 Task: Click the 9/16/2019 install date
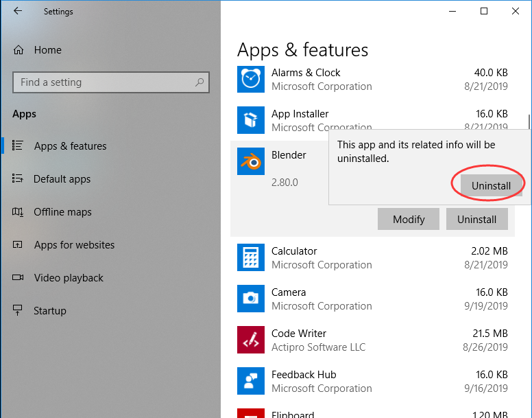(486, 388)
